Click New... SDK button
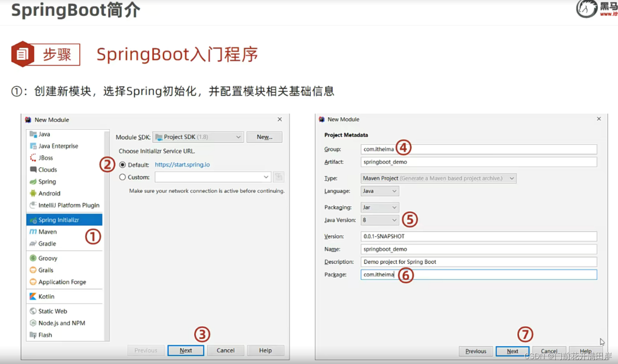The image size is (618, 364). point(264,137)
